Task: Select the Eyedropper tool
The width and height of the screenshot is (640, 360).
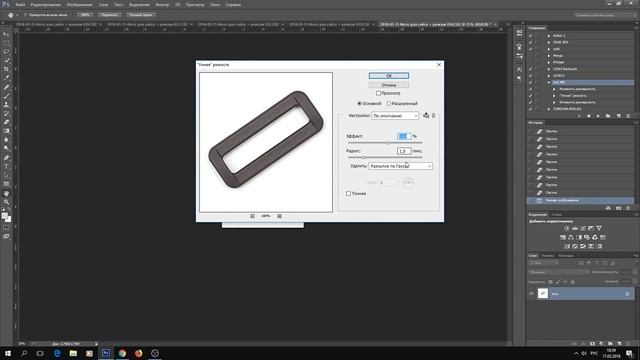Action: point(7,78)
